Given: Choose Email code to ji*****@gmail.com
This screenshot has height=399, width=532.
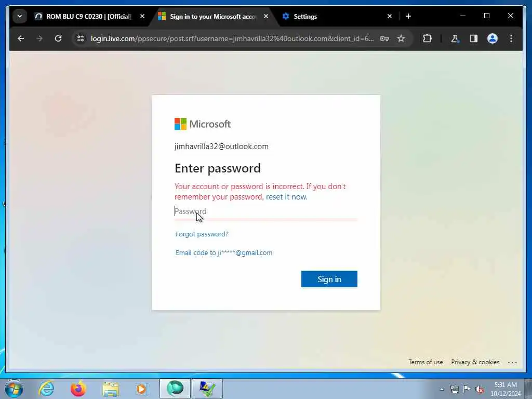Looking at the screenshot, I should pyautogui.click(x=224, y=253).
